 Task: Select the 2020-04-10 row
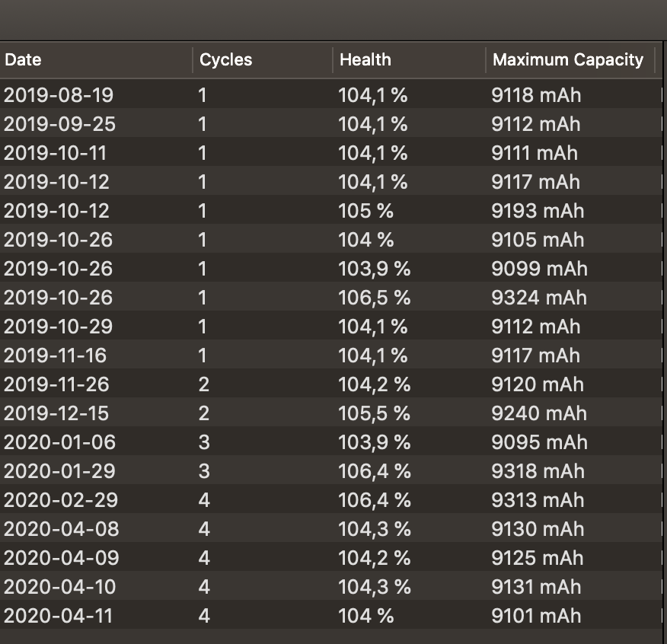pos(331,585)
